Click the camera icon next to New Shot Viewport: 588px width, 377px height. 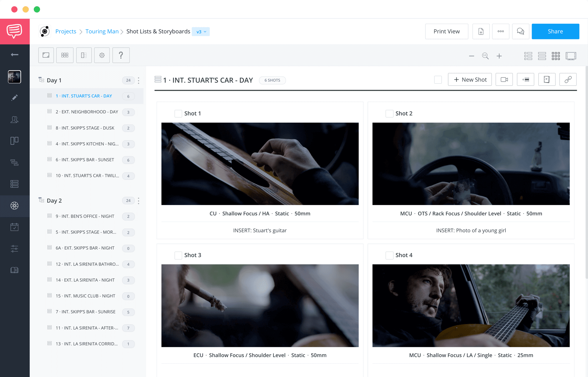(504, 79)
